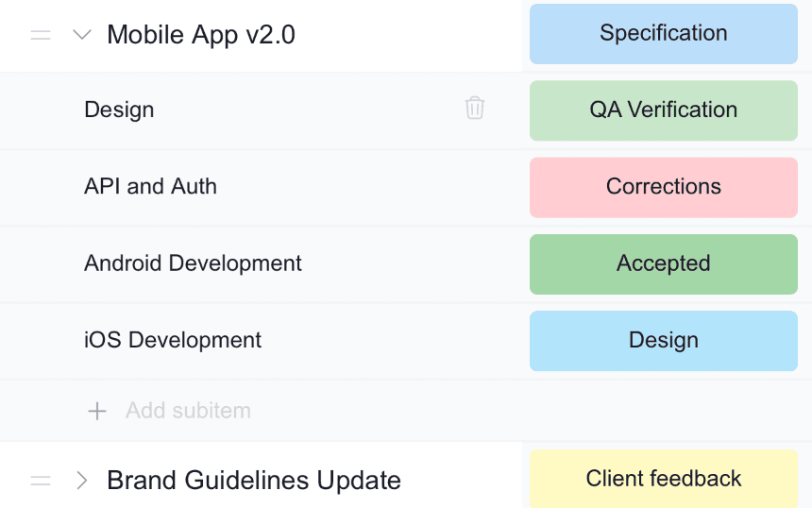Collapse the Mobile App v2.0 group
Screen dimensions: 812x508
click(82, 35)
